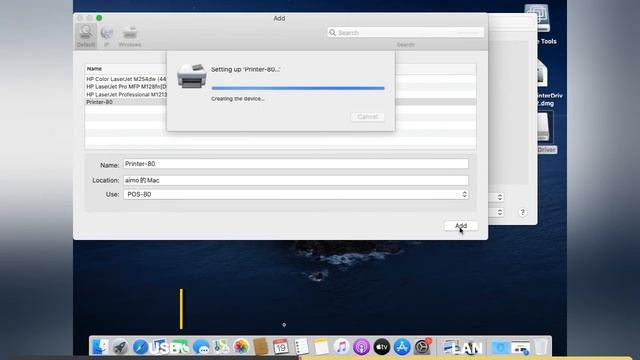Screen dimensions: 640x360
Task: Click the Name field containing Printer-80
Action: pyautogui.click(x=296, y=164)
